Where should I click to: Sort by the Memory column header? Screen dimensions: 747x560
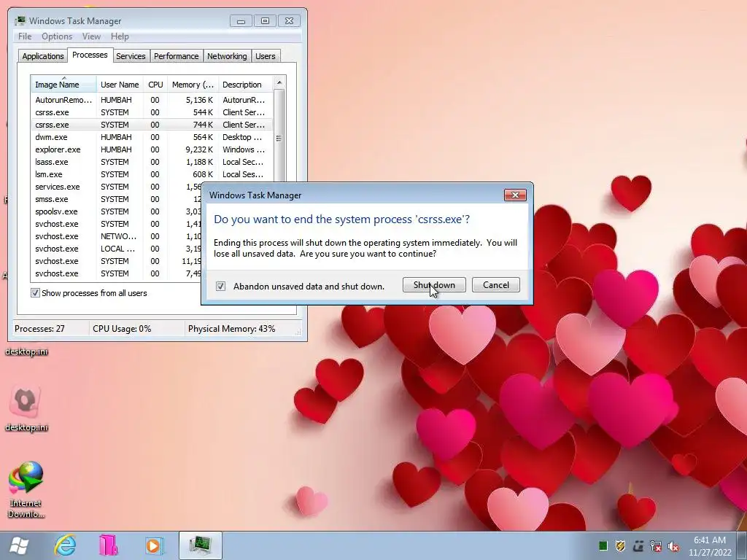click(x=193, y=85)
